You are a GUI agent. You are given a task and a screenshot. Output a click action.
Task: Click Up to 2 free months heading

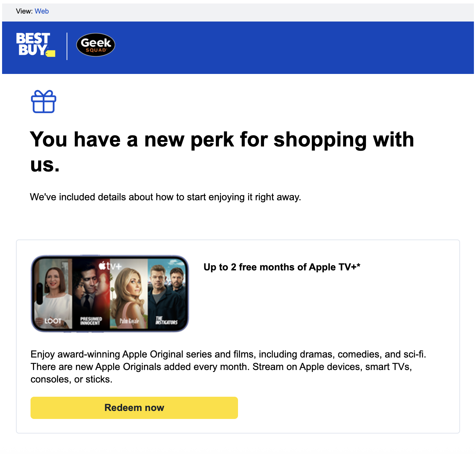(x=282, y=267)
